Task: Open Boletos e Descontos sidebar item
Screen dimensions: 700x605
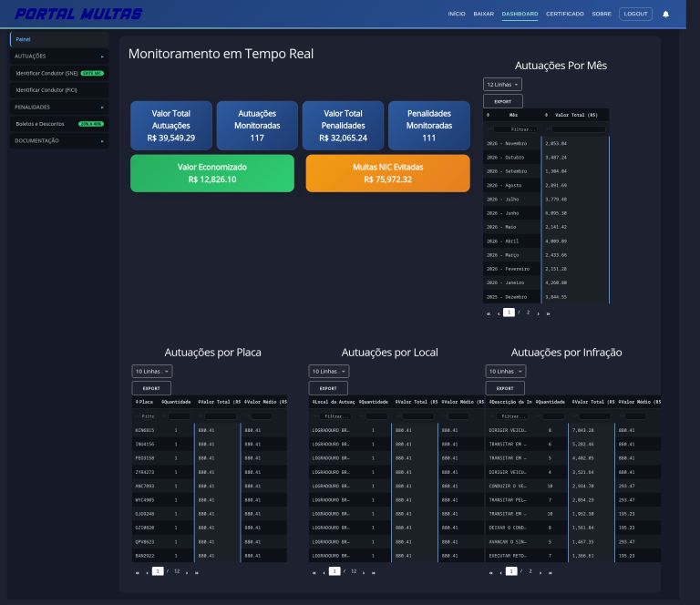Action: (x=59, y=124)
